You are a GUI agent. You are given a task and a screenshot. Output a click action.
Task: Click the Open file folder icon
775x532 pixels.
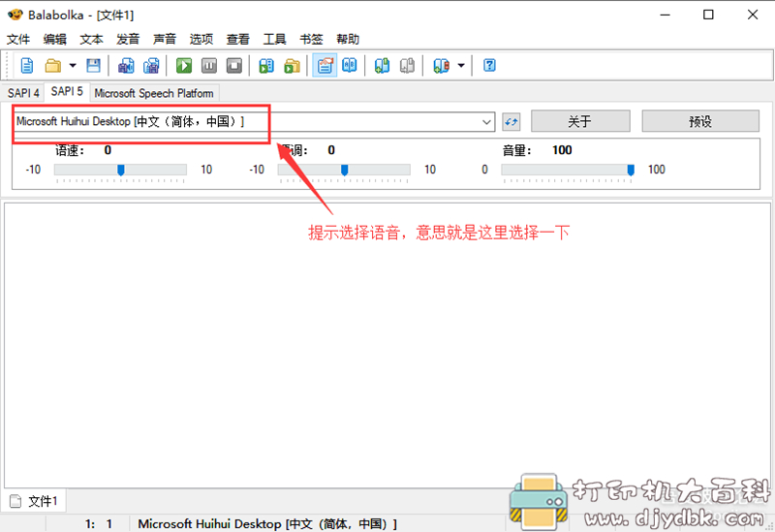tap(53, 65)
